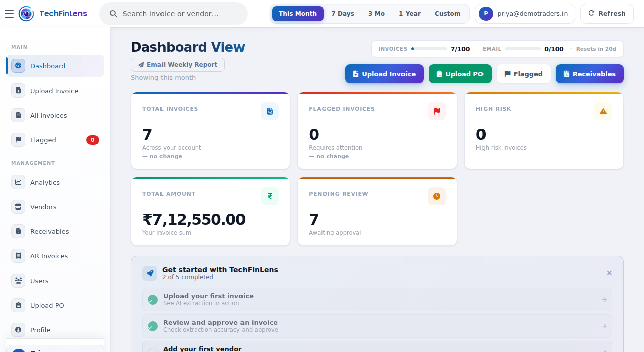Click the Refresh button

point(607,14)
